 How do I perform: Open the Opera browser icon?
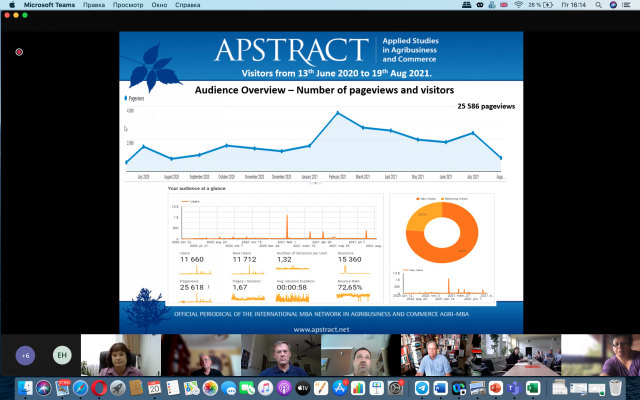[x=99, y=388]
